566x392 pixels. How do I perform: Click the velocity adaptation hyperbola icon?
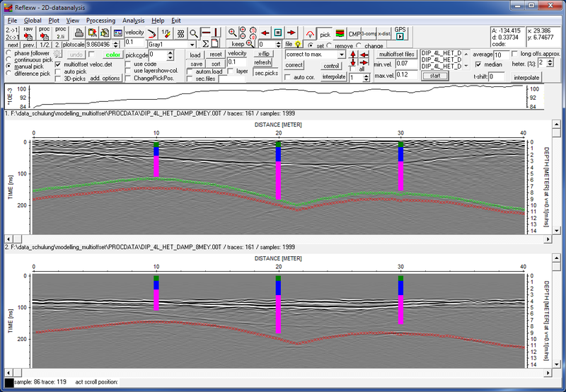click(152, 33)
